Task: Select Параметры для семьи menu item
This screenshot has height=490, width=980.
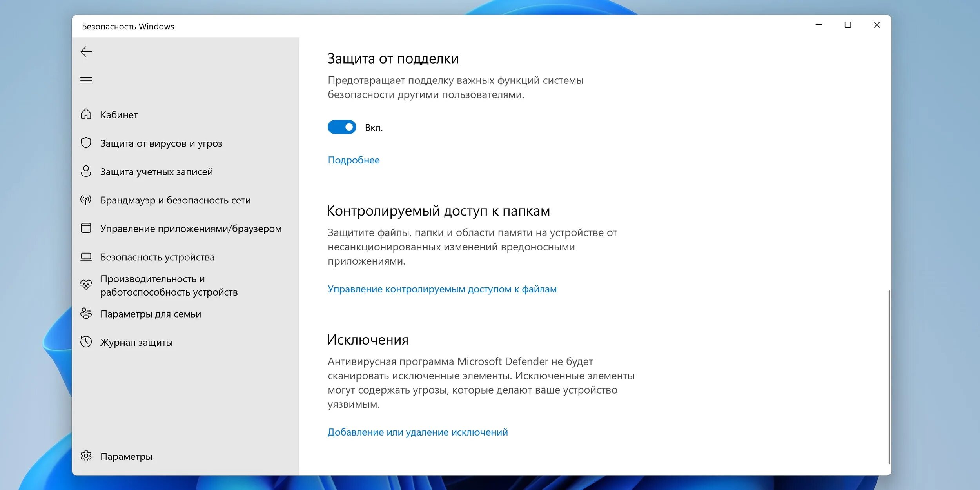Action: [x=151, y=314]
